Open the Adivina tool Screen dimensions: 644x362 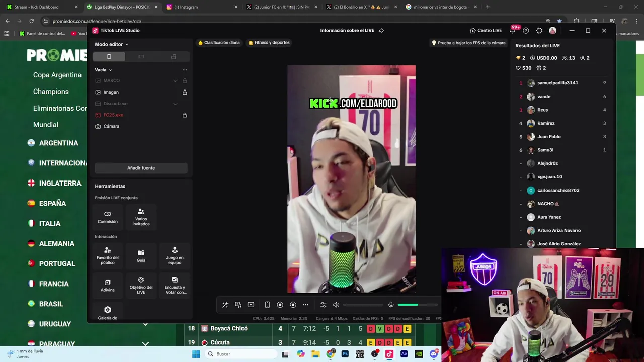pos(108,286)
